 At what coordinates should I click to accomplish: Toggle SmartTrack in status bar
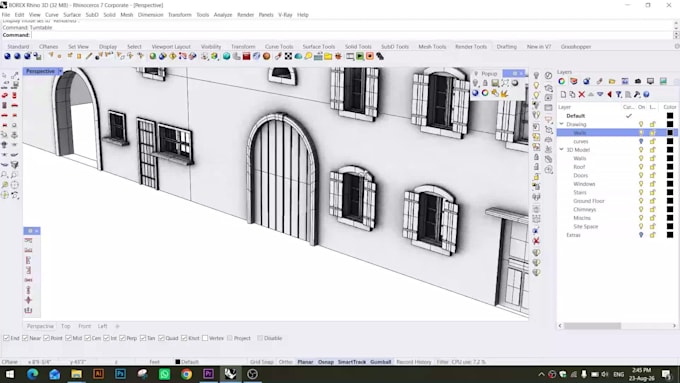click(352, 362)
